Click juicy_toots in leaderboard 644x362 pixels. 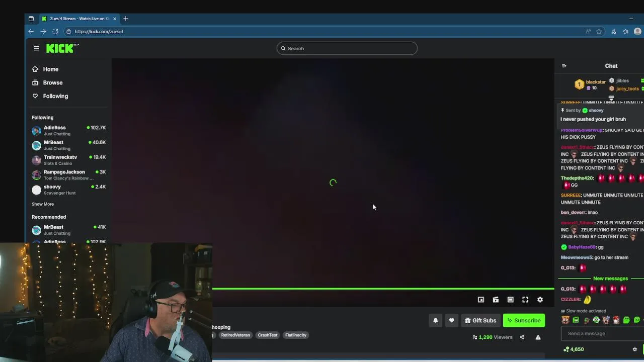click(627, 88)
